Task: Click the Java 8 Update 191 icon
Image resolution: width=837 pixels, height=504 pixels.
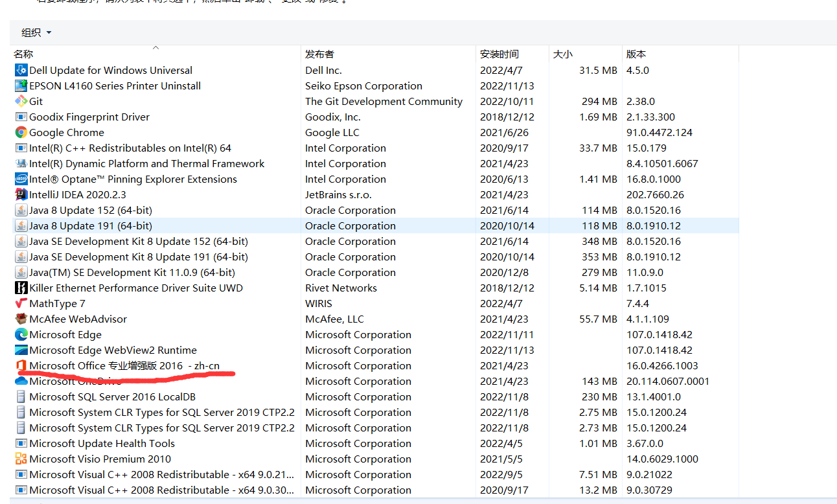Action: [21, 225]
